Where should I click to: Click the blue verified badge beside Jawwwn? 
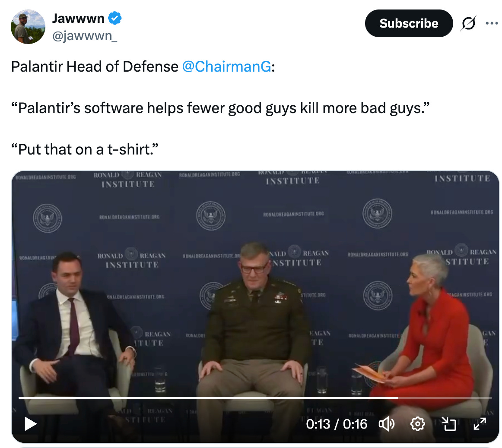click(x=114, y=18)
